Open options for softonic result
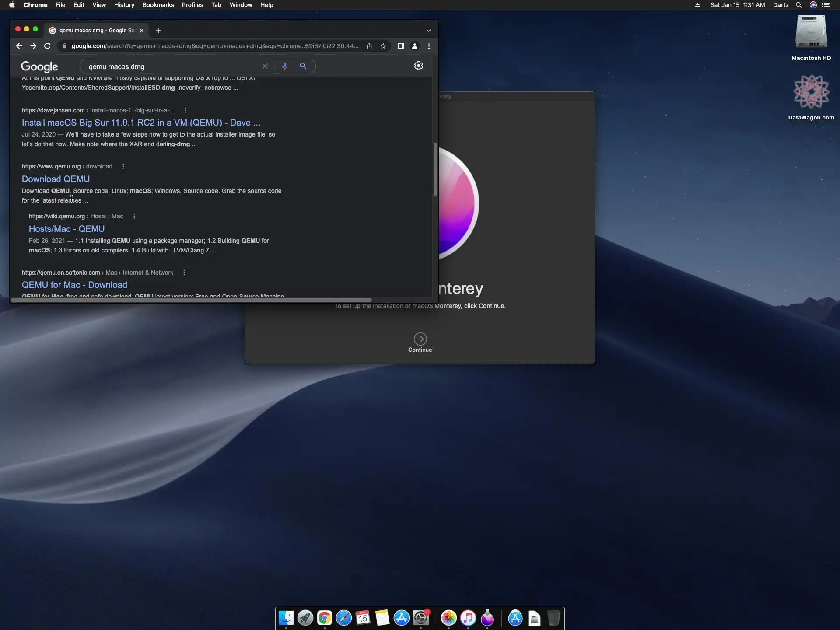The width and height of the screenshot is (840, 630). point(184,273)
